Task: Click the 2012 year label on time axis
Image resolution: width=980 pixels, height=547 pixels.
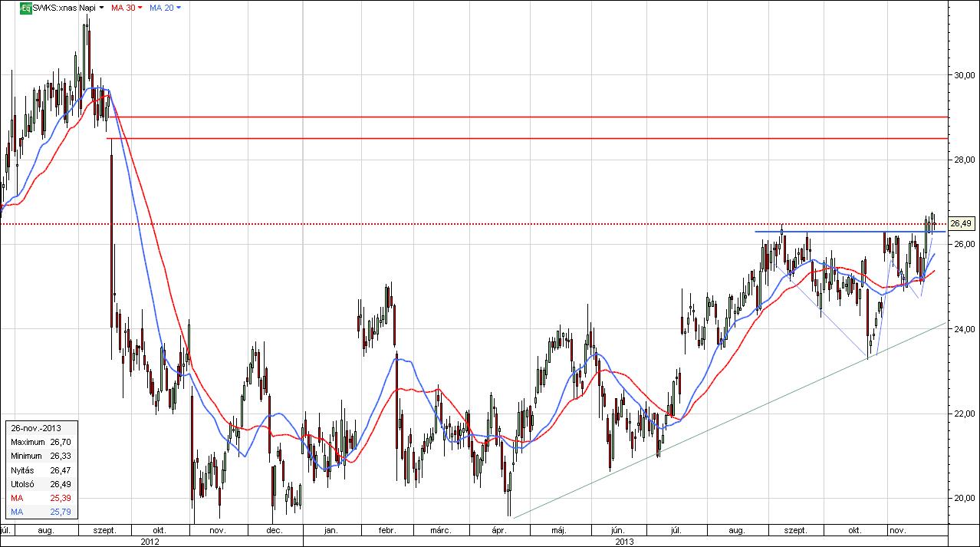Action: pyautogui.click(x=150, y=541)
